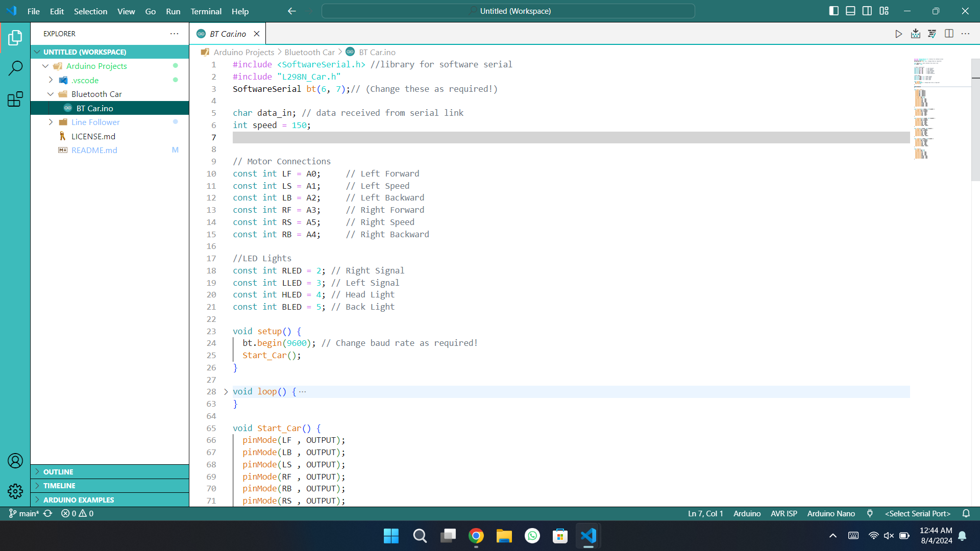This screenshot has width=980, height=551.
Task: Open notifications bell in status bar
Action: click(x=966, y=513)
